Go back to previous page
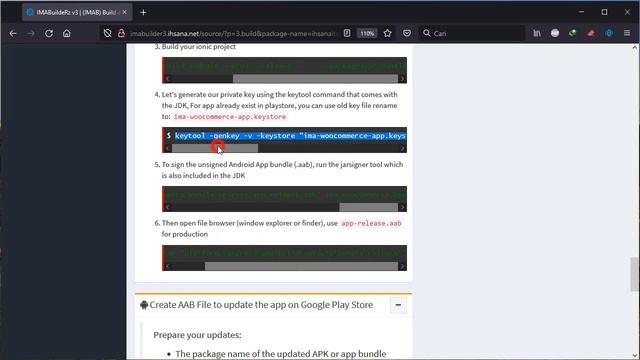Viewport: 640px width, 360px height. pos(13,33)
